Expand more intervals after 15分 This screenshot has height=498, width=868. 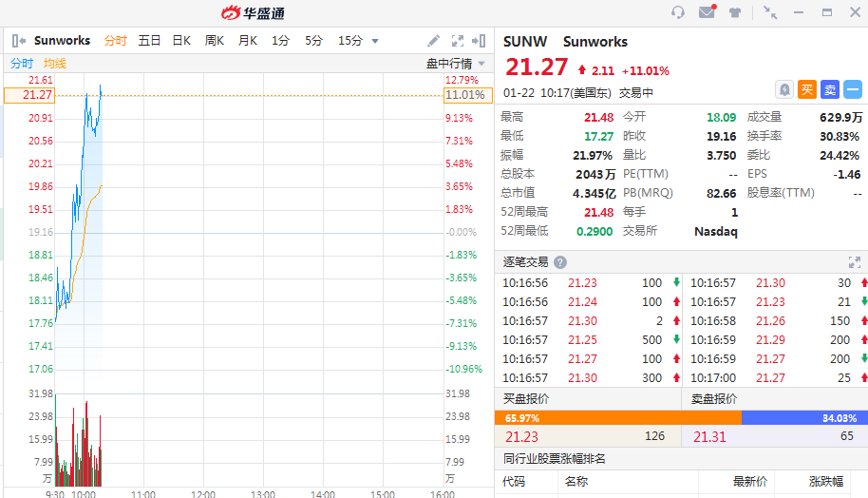click(374, 41)
